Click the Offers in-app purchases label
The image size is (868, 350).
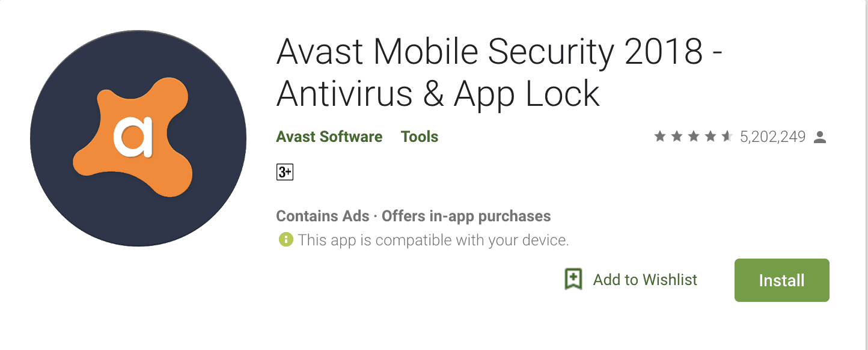466,216
